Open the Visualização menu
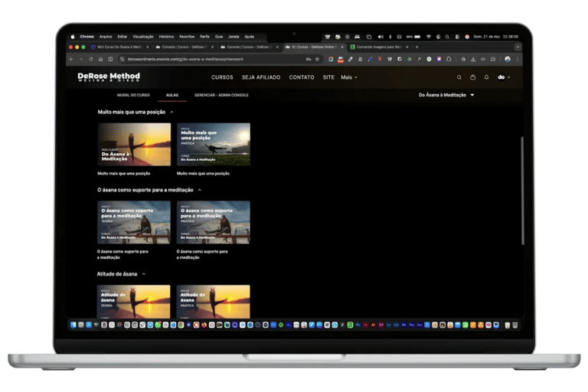 click(143, 37)
